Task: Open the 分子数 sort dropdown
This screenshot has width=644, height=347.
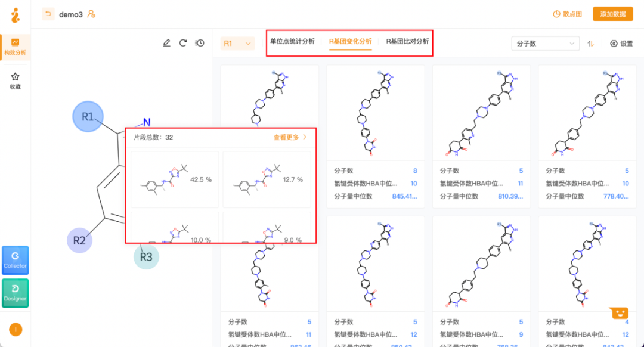Action: [545, 44]
